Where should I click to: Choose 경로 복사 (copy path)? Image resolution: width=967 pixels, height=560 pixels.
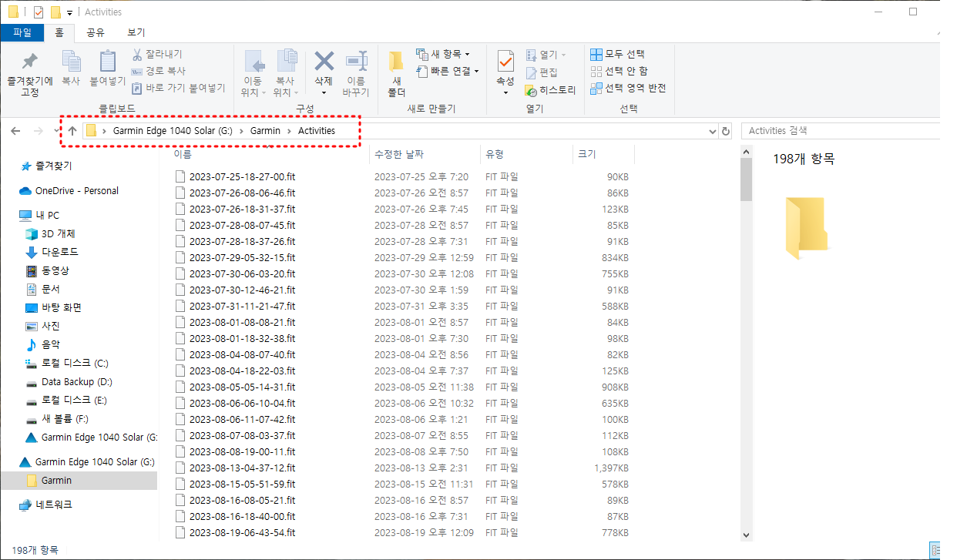pyautogui.click(x=158, y=71)
